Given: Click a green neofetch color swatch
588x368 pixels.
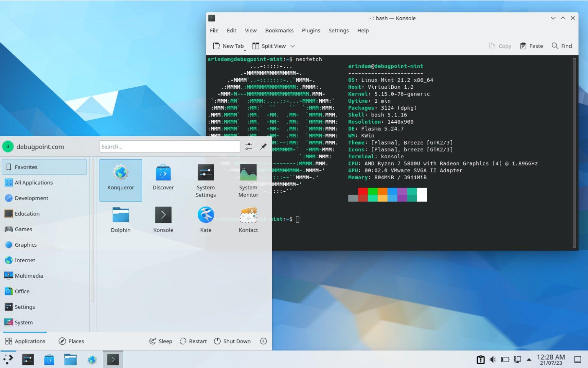Looking at the screenshot, I should pos(373,191).
